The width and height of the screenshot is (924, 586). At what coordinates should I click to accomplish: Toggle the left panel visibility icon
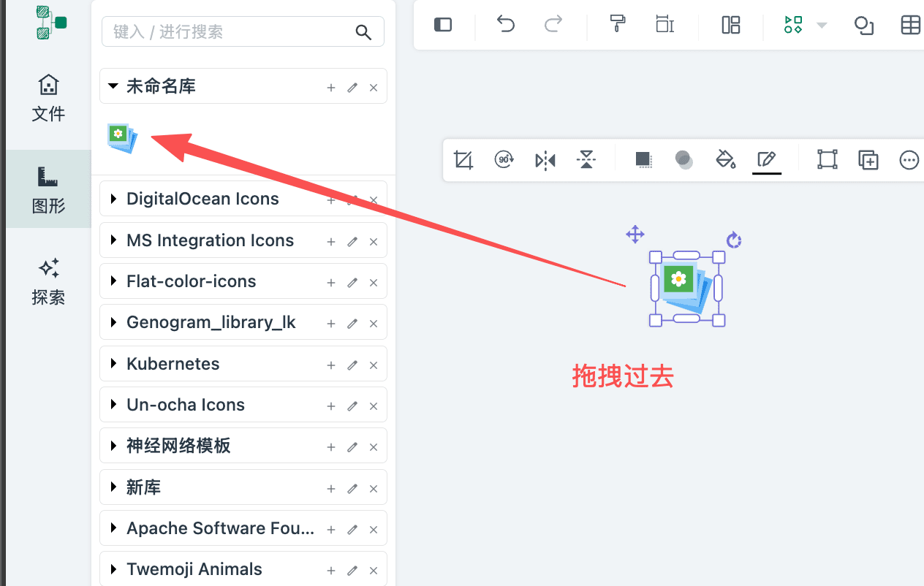(x=442, y=24)
